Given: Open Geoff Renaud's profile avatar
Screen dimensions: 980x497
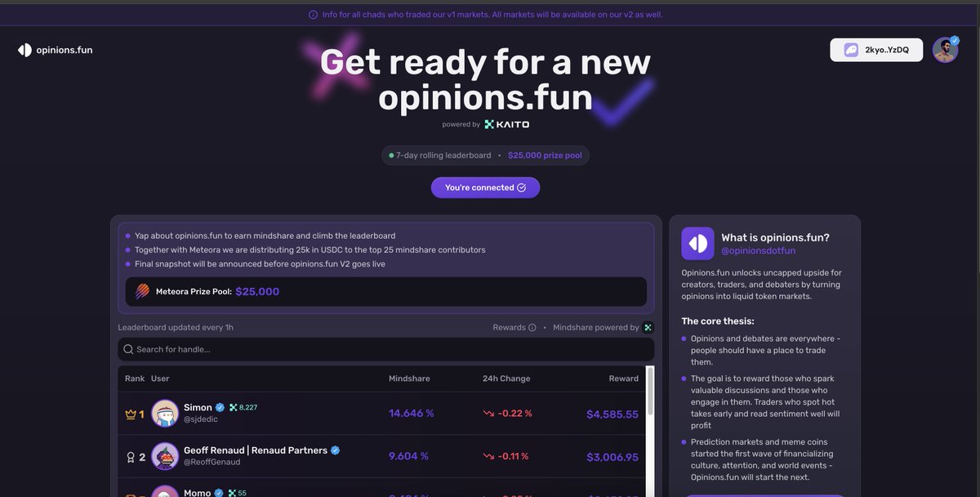Looking at the screenshot, I should tap(165, 456).
